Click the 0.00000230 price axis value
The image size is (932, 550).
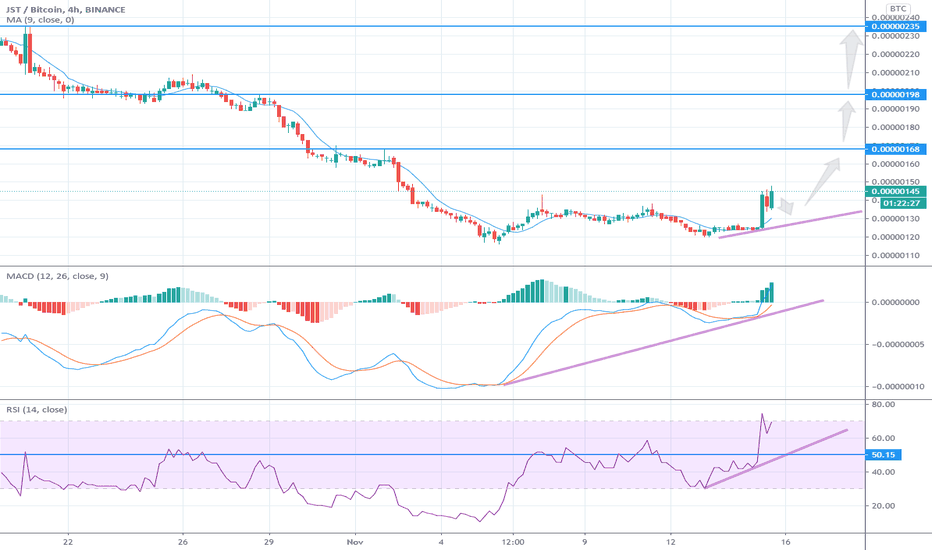[x=896, y=36]
